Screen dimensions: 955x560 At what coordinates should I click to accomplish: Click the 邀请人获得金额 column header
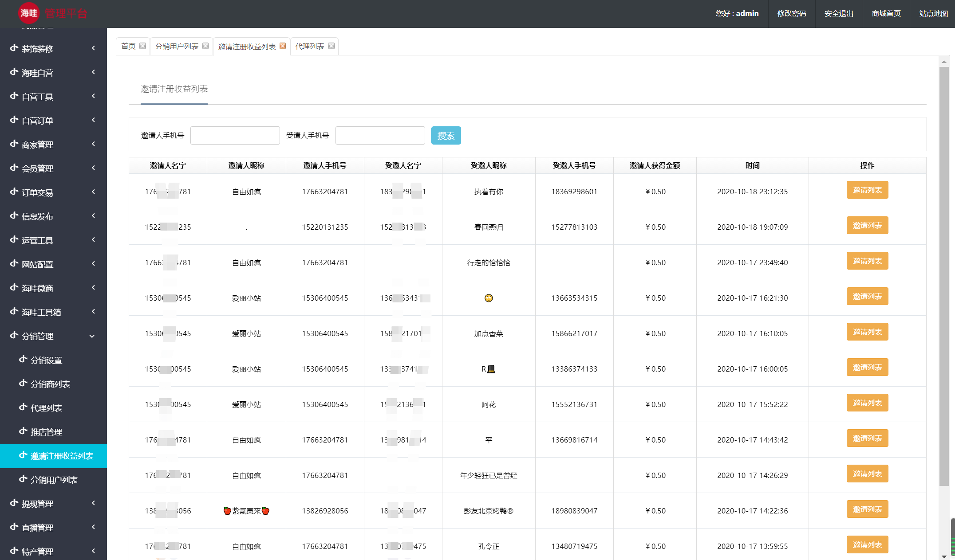[x=655, y=165]
